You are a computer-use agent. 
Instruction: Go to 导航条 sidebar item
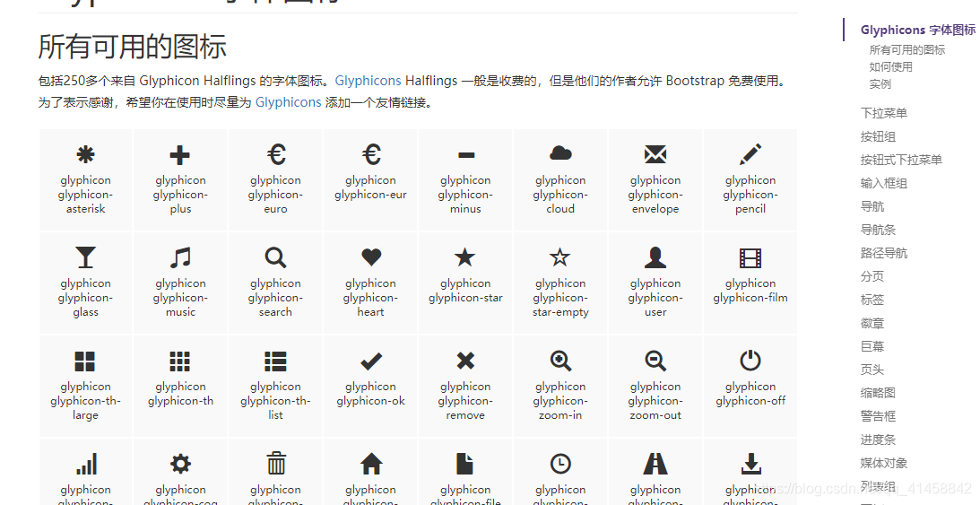click(878, 230)
